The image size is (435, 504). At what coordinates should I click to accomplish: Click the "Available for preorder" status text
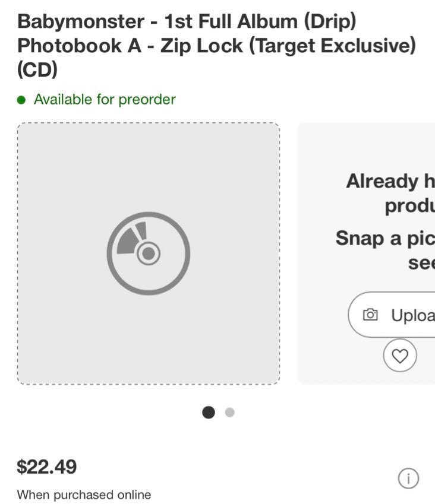point(105,100)
